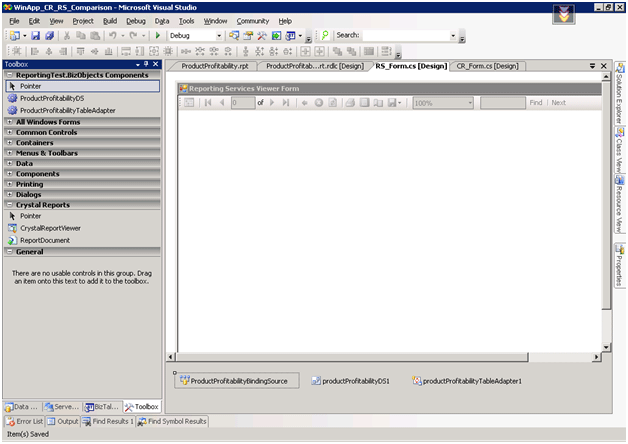Expand the All Windows Forms group
The width and height of the screenshot is (628, 444).
pos(10,122)
